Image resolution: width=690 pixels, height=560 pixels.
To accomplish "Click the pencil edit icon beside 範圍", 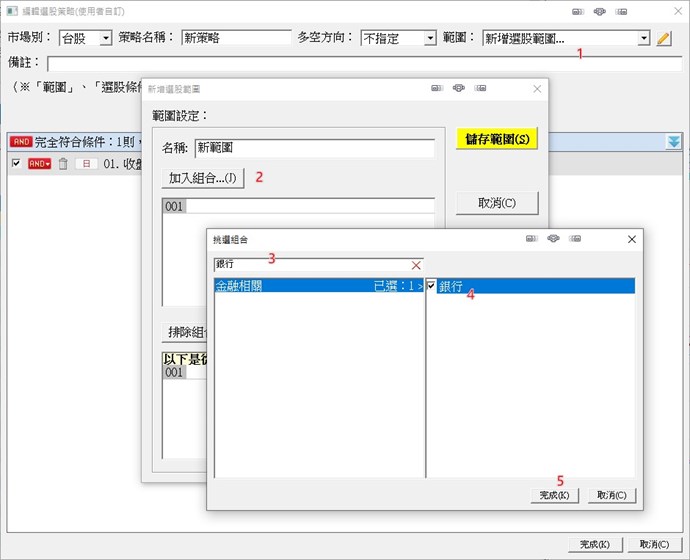I will point(665,38).
